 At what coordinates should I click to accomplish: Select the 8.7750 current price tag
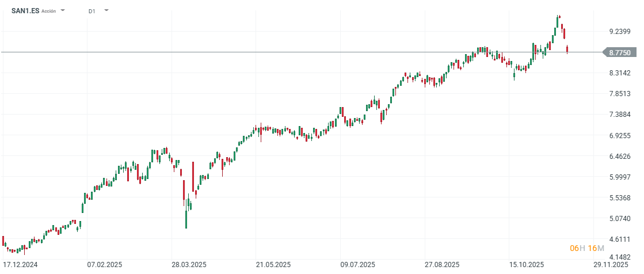pos(620,52)
